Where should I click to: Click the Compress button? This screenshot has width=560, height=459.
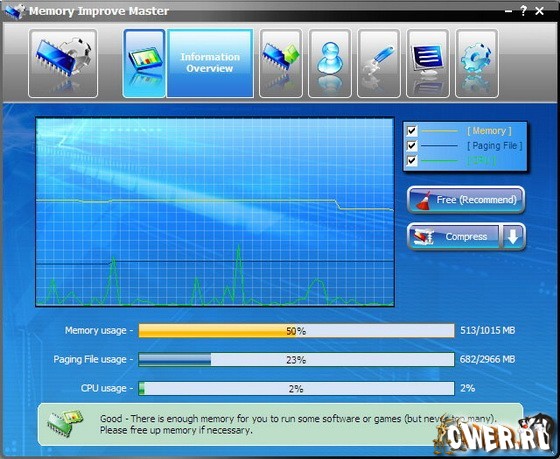coord(454,236)
